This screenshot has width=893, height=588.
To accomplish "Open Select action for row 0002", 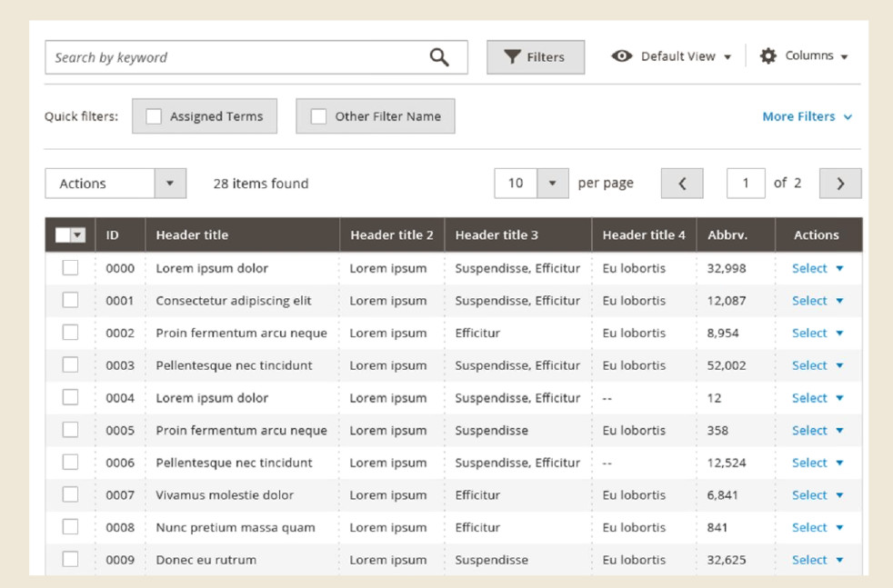I will (818, 333).
